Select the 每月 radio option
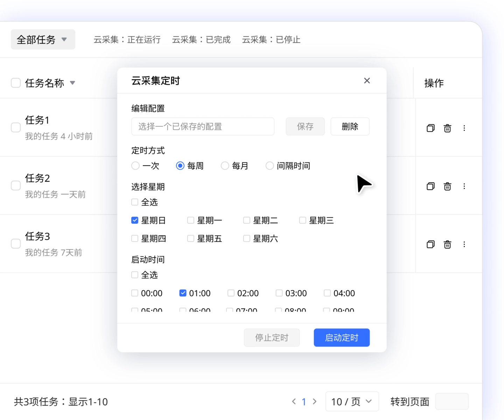The image size is (504, 420). (x=225, y=166)
